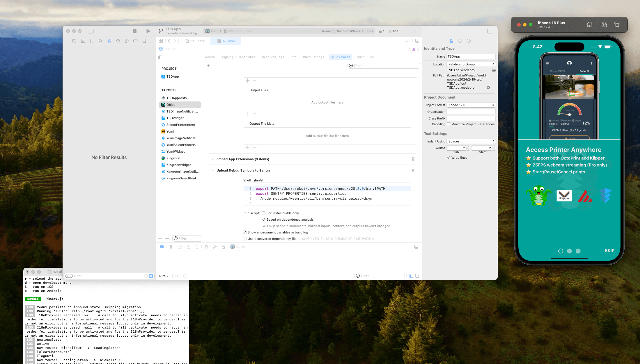Reveal project full path in Finder arrow
This screenshot has width=640, height=364.
pos(488,88)
